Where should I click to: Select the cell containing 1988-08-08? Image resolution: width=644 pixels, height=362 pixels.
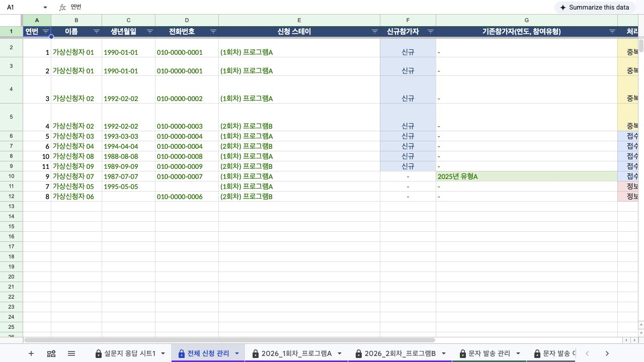tap(128, 156)
